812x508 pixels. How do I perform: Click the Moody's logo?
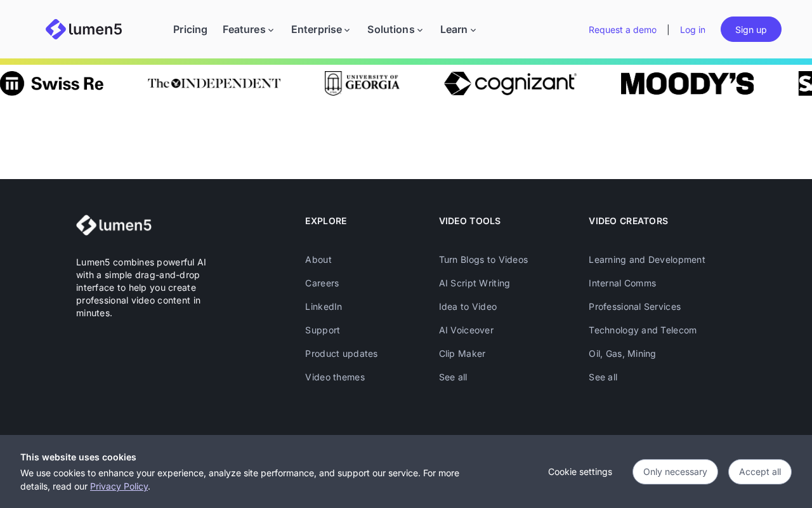coord(688,83)
